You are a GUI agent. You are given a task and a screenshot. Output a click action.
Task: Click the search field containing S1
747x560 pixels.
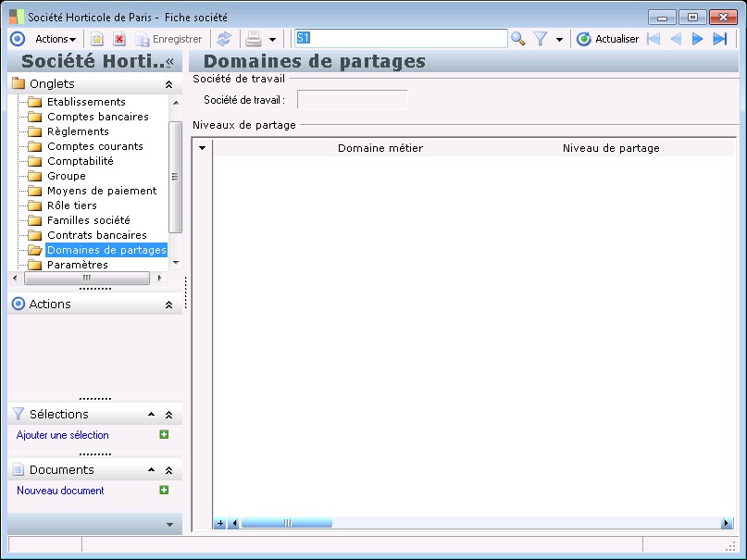[401, 38]
